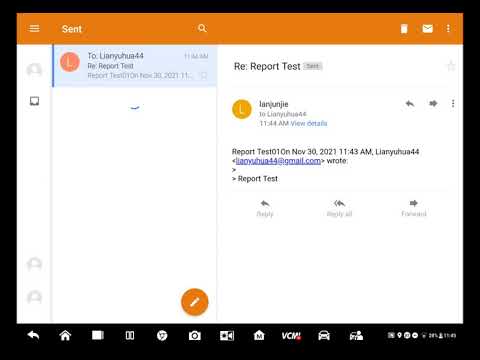Click the bottom Reply button
The height and width of the screenshot is (360, 480).
265,208
